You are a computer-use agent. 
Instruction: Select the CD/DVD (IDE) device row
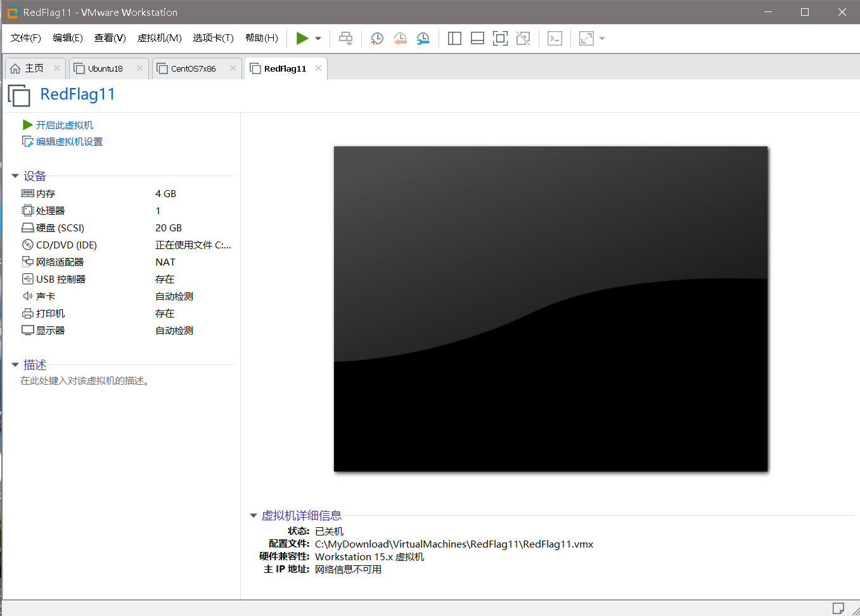(x=127, y=245)
